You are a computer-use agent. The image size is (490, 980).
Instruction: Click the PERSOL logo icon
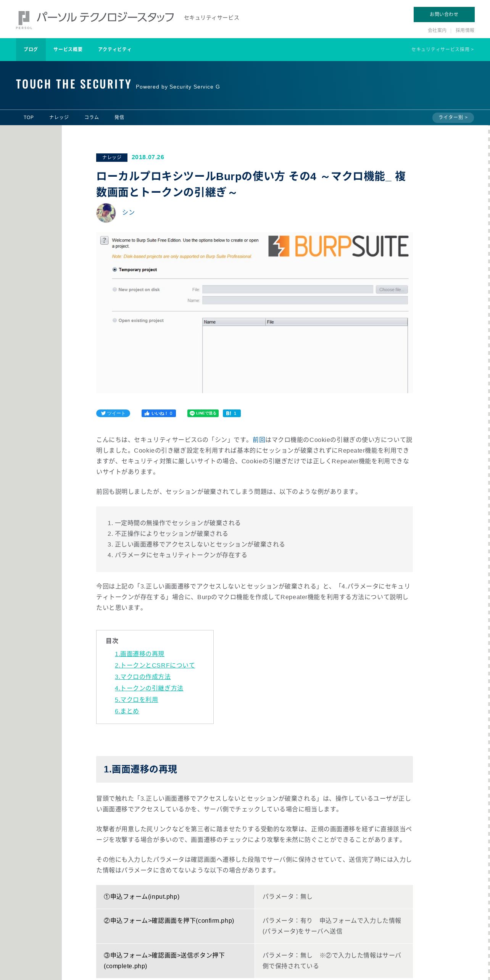click(24, 20)
